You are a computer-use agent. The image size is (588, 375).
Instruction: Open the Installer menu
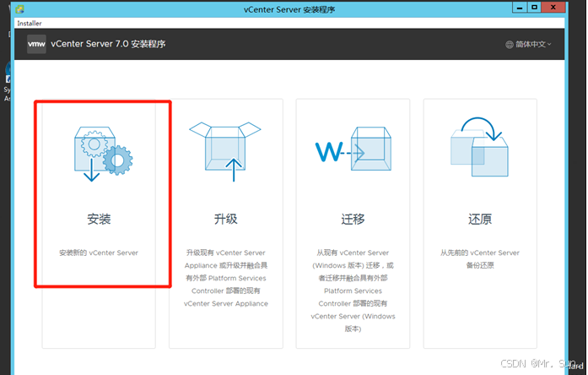pyautogui.click(x=30, y=24)
